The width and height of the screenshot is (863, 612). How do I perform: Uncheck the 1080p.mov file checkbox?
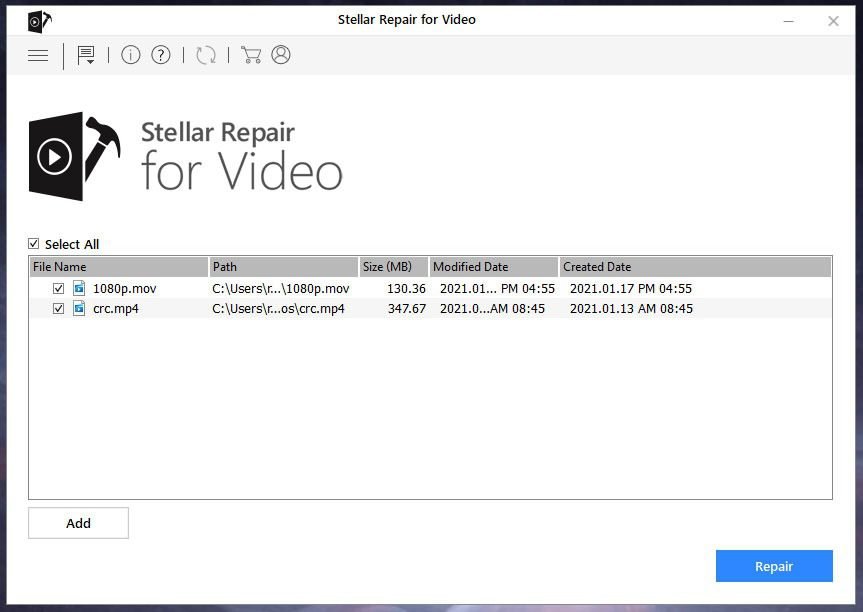tap(59, 289)
